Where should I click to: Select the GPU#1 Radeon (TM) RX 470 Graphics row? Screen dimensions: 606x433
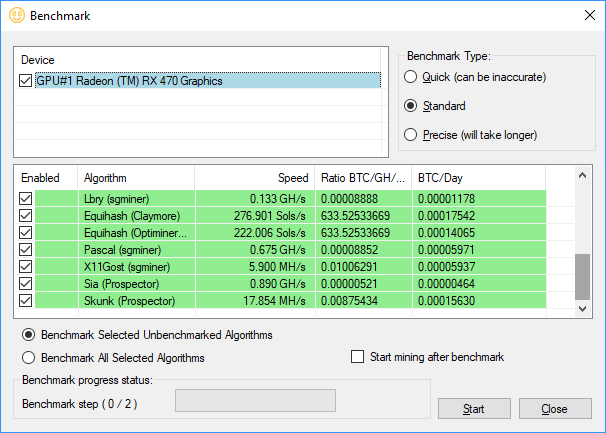coord(208,81)
